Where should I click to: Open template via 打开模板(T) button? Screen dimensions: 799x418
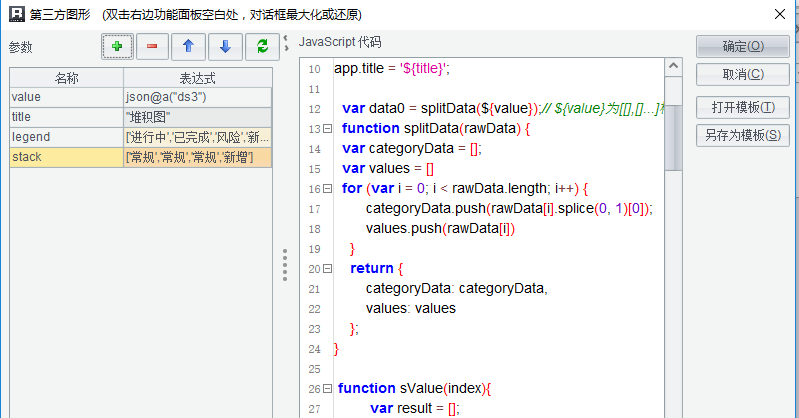pos(742,108)
